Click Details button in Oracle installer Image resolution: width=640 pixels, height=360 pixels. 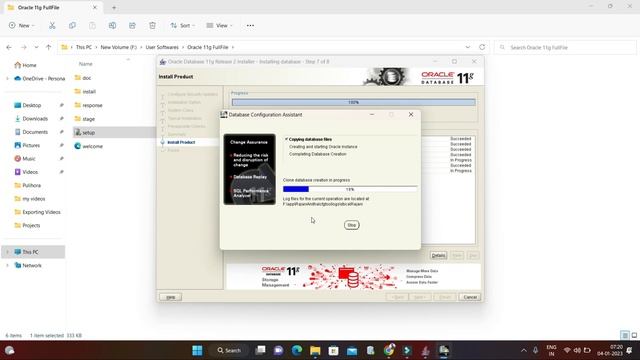pos(438,256)
